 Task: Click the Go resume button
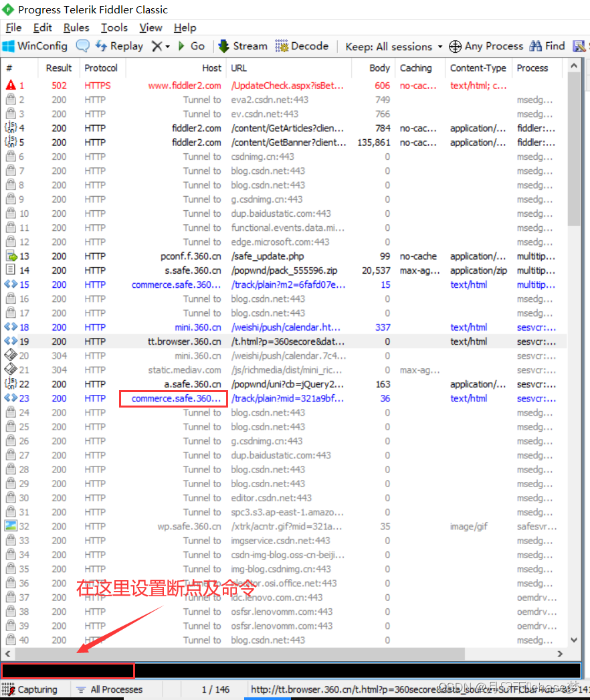pyautogui.click(x=192, y=46)
